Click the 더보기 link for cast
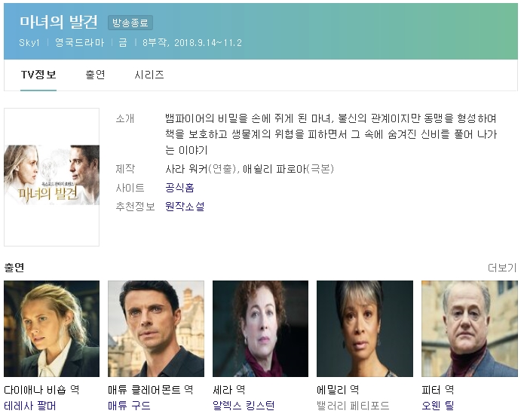524x420 pixels. tap(502, 268)
